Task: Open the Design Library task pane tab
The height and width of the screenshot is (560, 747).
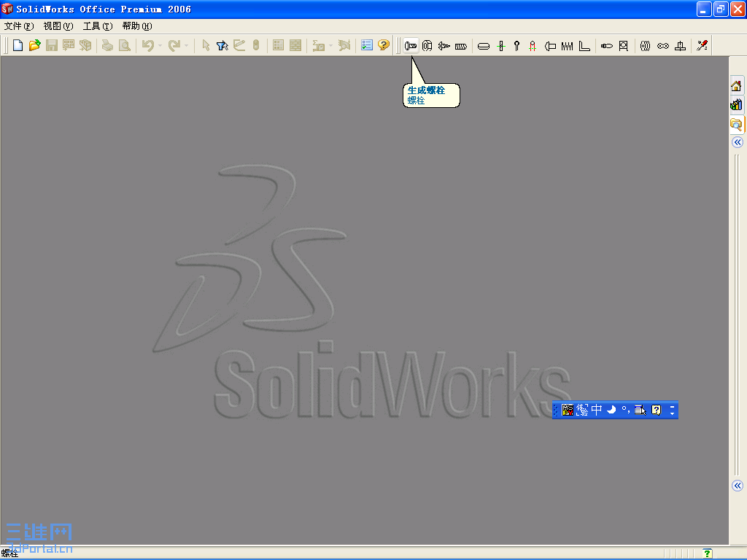Action: click(x=736, y=104)
